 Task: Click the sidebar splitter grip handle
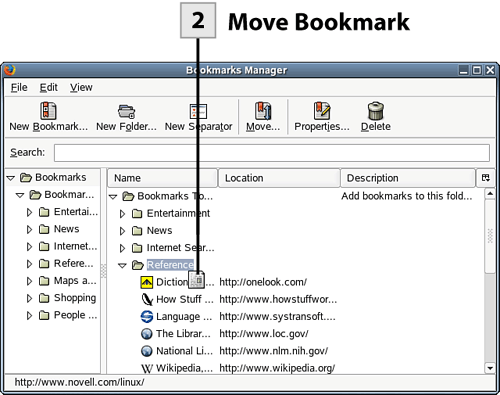pos(104,270)
